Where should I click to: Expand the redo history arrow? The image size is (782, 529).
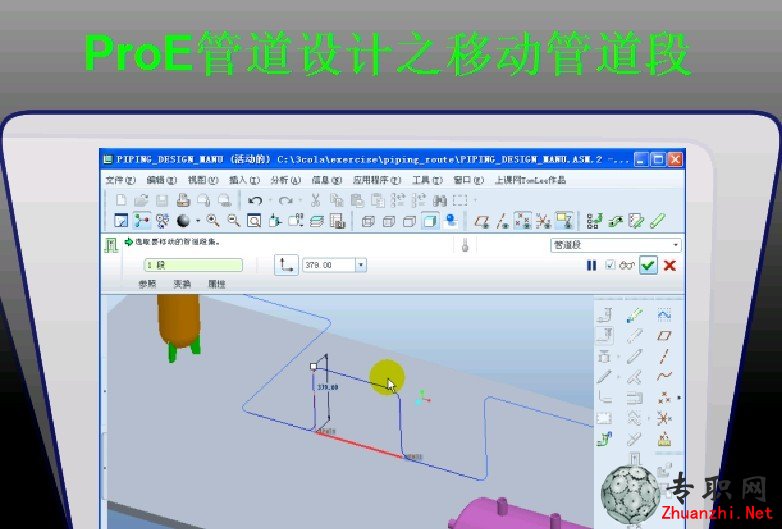click(x=300, y=200)
